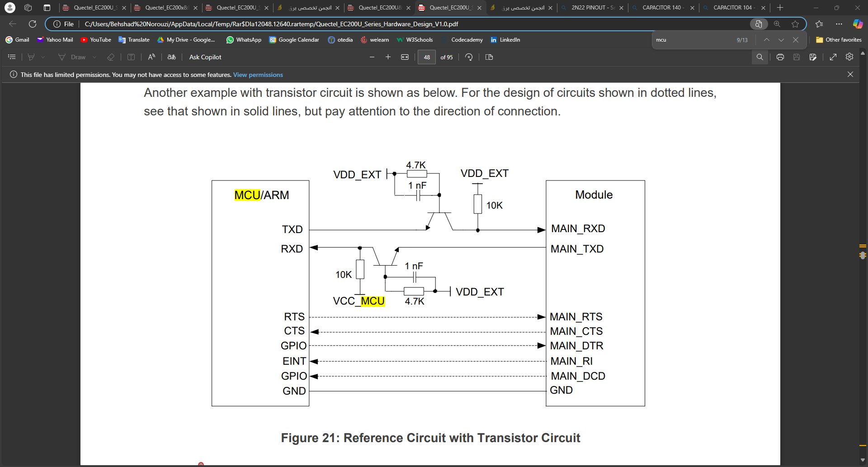Expand the Other favorites folder
Image resolution: width=868 pixels, height=467 pixels.
pos(839,40)
